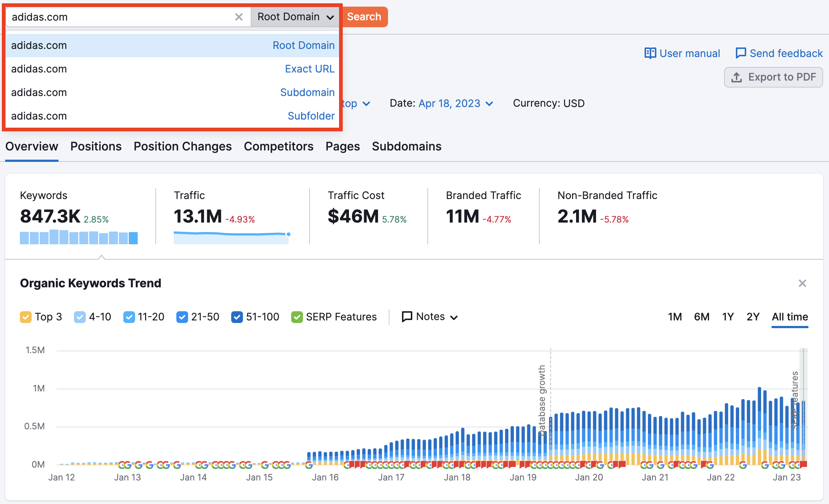Go to the Pages tab
This screenshot has height=504, width=829.
[343, 146]
